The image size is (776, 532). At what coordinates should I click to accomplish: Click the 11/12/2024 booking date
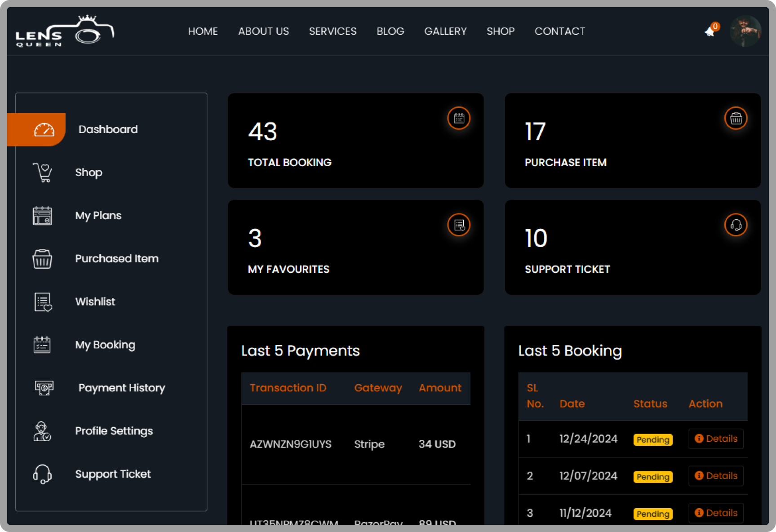click(x=585, y=513)
